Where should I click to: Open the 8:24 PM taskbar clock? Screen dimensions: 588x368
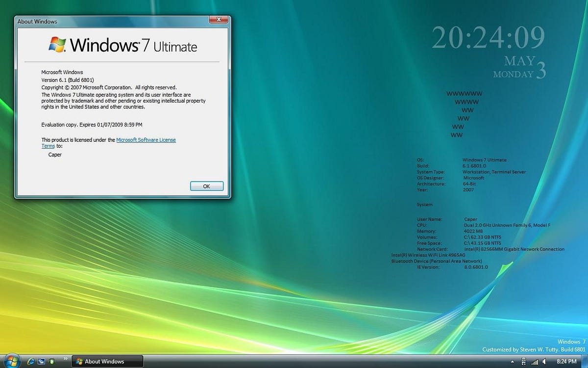(x=566, y=362)
